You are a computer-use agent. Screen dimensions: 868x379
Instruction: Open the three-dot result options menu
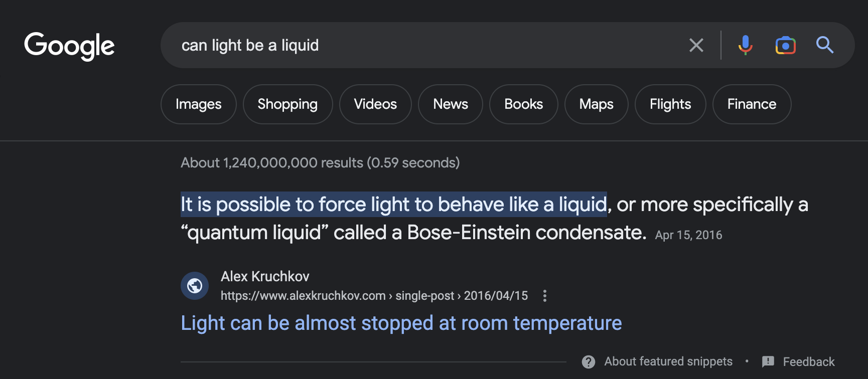[545, 296]
